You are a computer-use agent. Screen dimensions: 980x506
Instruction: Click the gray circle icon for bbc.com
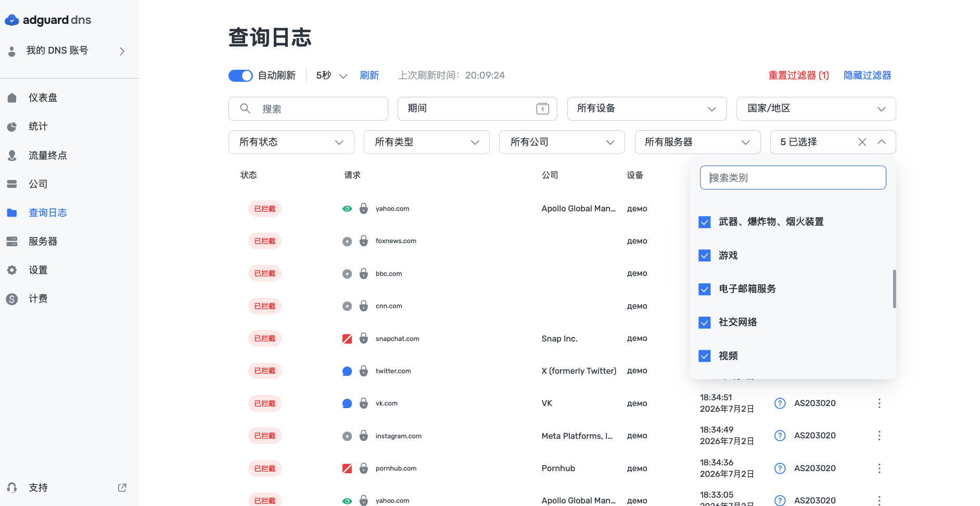347,274
